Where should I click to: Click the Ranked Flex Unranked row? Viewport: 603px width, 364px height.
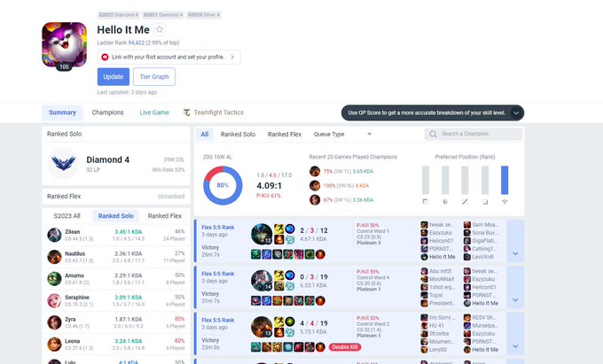116,197
